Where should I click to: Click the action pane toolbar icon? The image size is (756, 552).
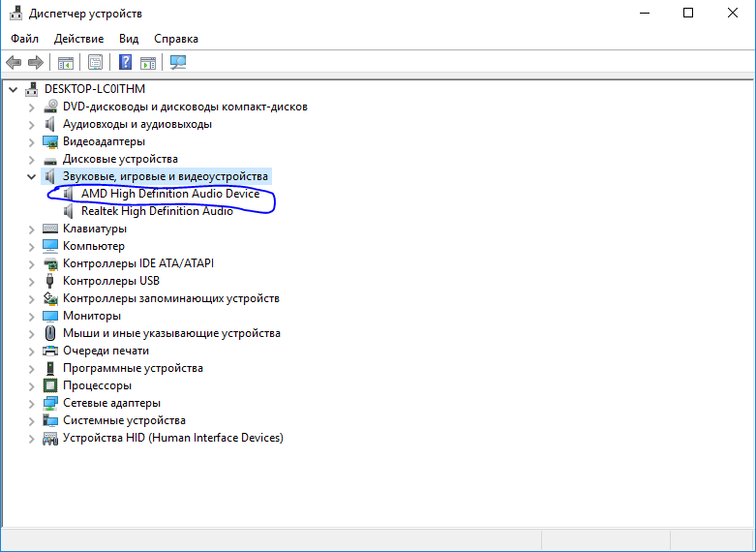coord(148,62)
